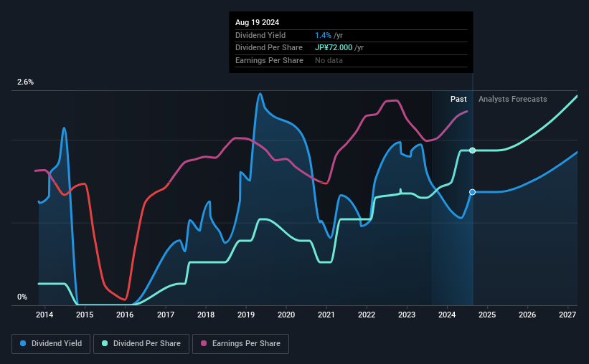Click the 2024 x-axis label
This screenshot has height=364, width=589.
click(447, 315)
